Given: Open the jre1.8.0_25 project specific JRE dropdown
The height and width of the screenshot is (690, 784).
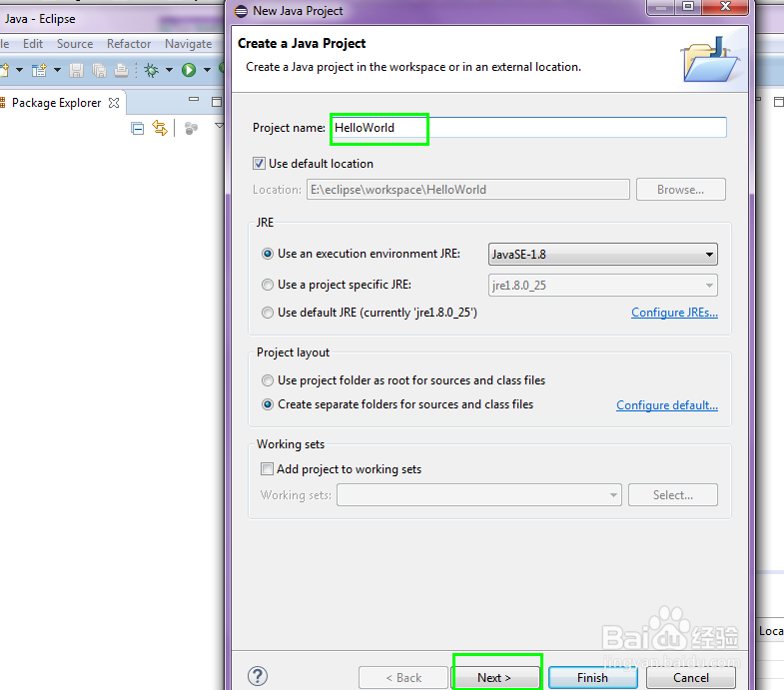Looking at the screenshot, I should [x=602, y=285].
